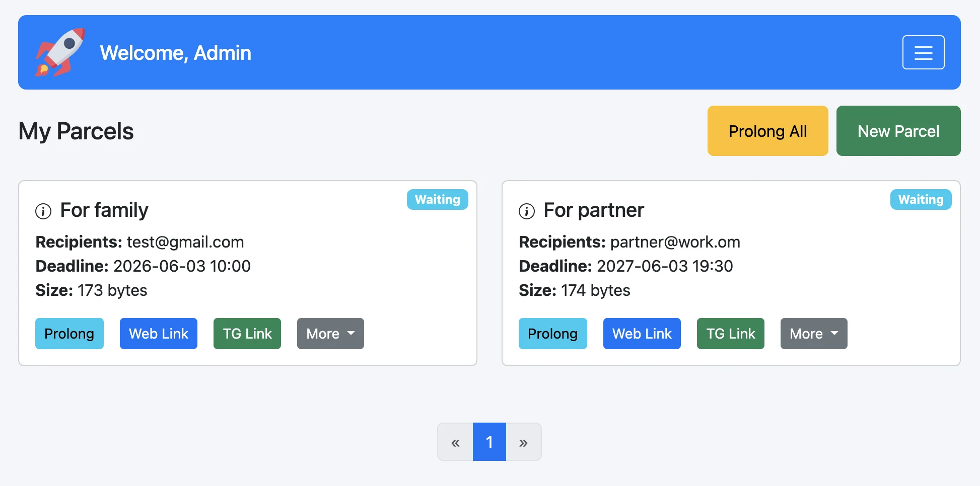Get TG Link for For partner parcel

(731, 334)
